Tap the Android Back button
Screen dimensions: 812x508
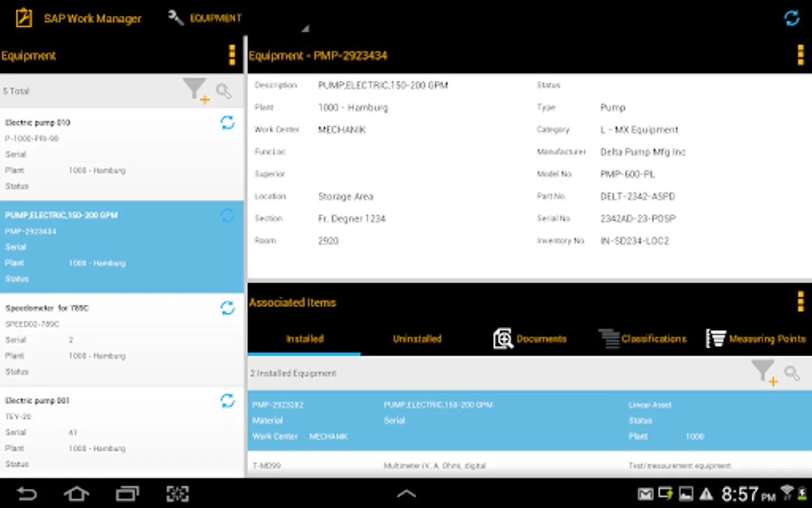point(27,494)
